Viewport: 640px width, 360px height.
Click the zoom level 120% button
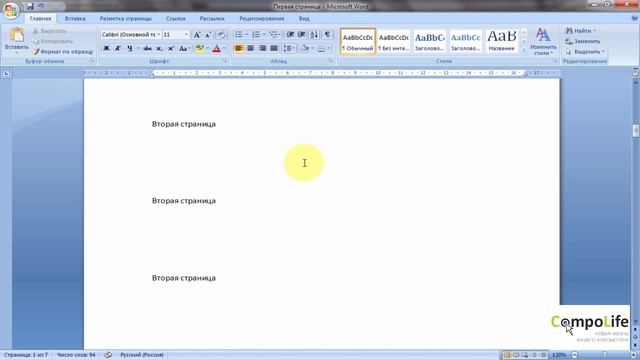coord(559,355)
